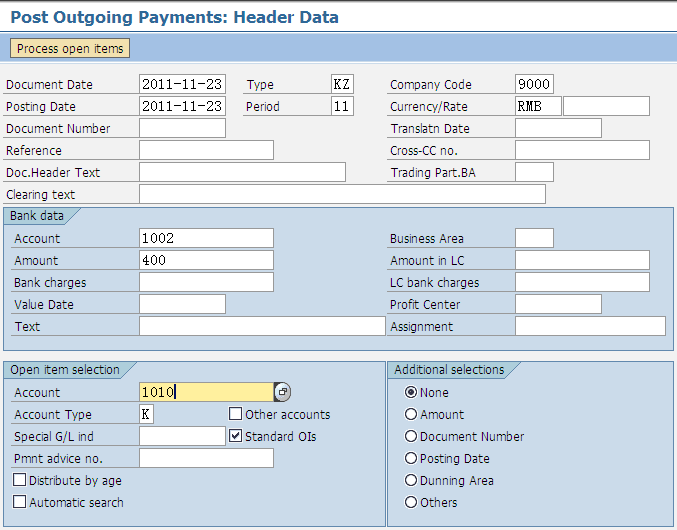Click the Reference input field

206,150
